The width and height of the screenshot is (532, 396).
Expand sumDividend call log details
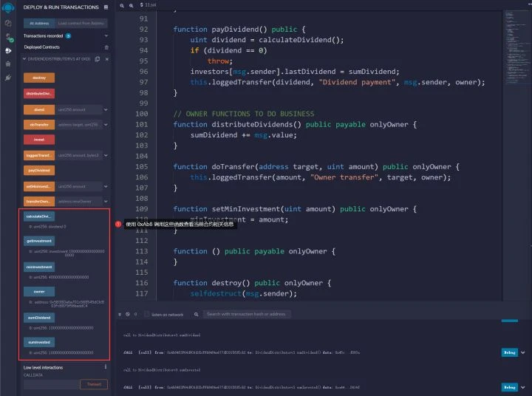coord(523,352)
